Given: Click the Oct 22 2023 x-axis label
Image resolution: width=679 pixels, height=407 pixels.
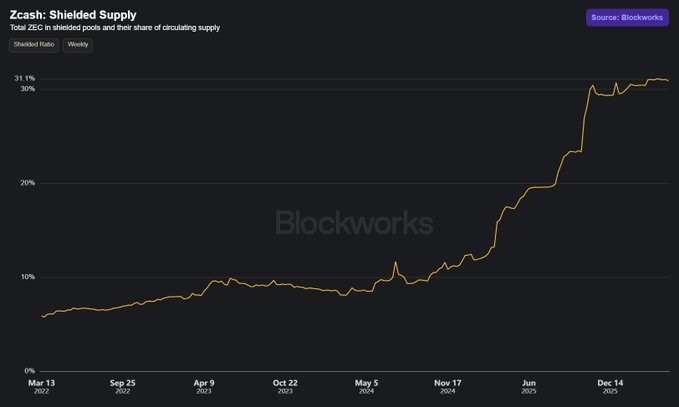Looking at the screenshot, I should tap(285, 386).
